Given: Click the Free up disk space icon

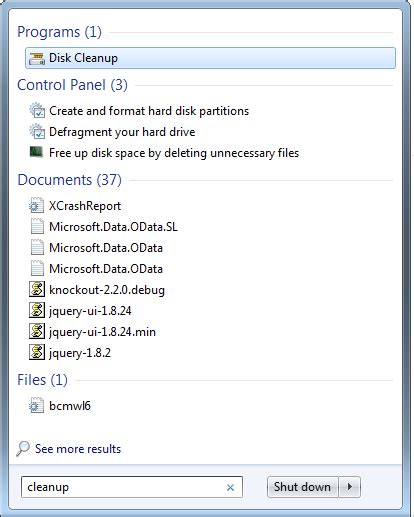Looking at the screenshot, I should point(36,152).
